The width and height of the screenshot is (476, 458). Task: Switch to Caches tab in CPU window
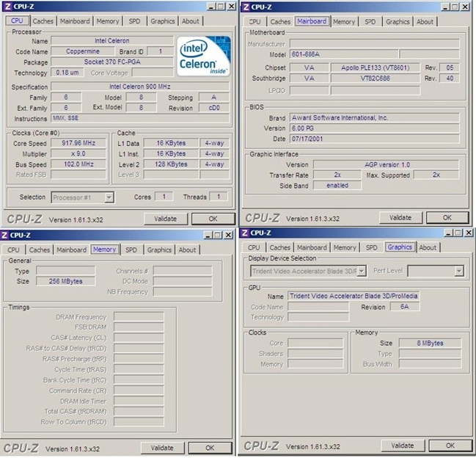(x=43, y=21)
